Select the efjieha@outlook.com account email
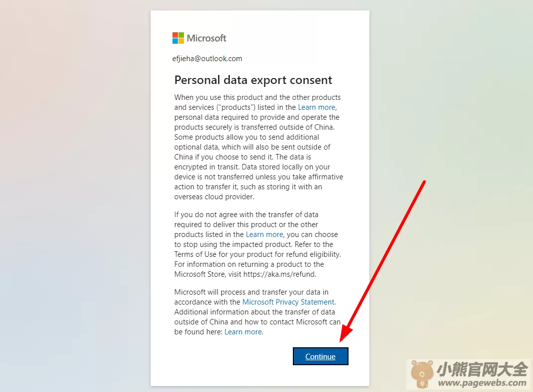The height and width of the screenshot is (392, 533). pos(207,59)
